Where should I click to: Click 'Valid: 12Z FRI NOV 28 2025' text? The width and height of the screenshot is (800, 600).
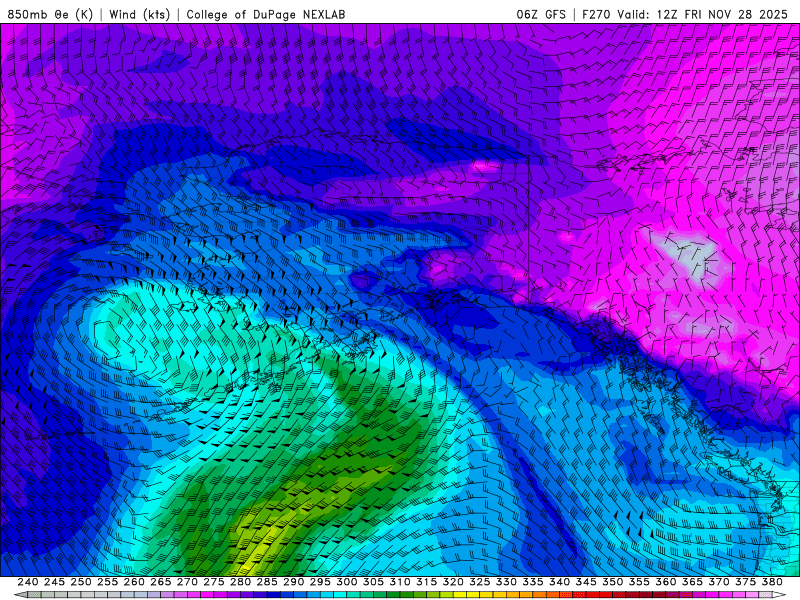(x=703, y=14)
